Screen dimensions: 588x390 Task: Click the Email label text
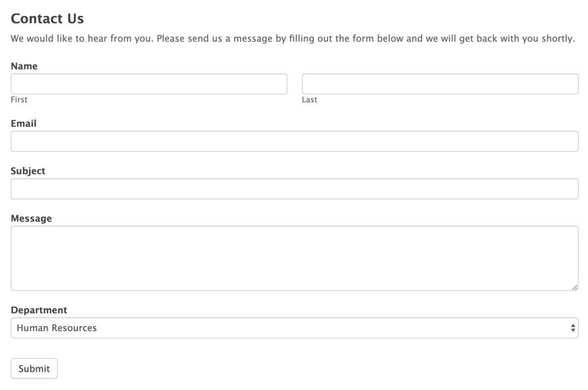point(23,123)
